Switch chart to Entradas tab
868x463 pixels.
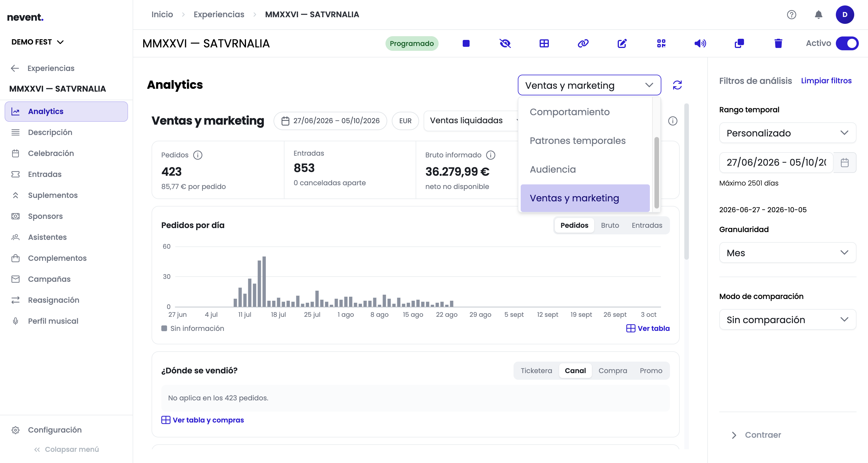click(x=647, y=225)
